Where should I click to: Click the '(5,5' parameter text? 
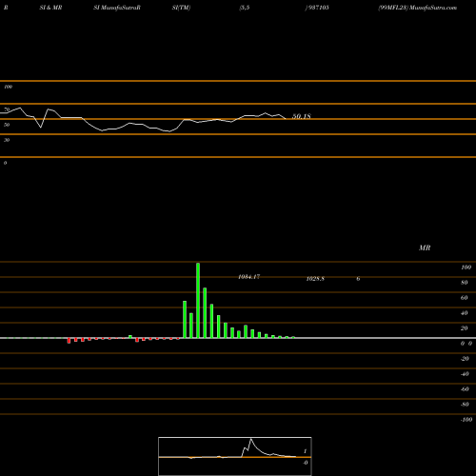[x=245, y=8]
